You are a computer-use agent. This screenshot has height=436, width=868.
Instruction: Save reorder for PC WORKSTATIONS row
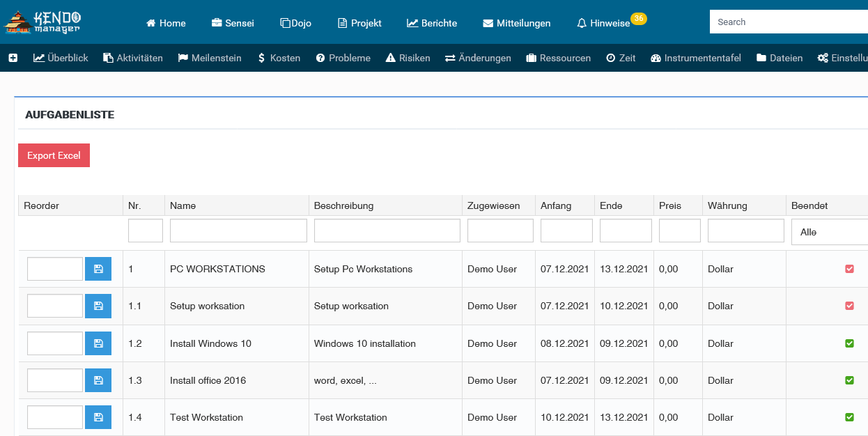(98, 269)
